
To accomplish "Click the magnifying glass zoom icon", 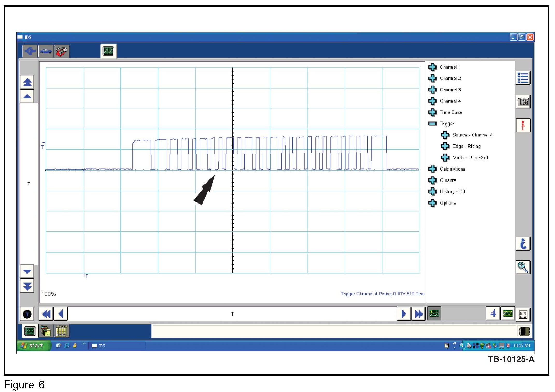I will [523, 267].
